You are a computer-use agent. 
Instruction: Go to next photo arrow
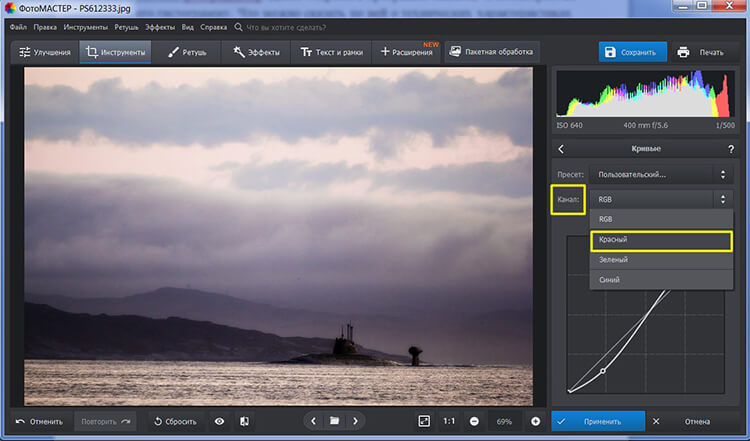356,421
